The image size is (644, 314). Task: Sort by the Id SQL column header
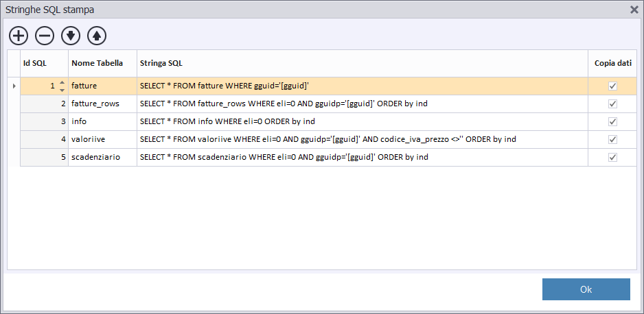[44, 64]
